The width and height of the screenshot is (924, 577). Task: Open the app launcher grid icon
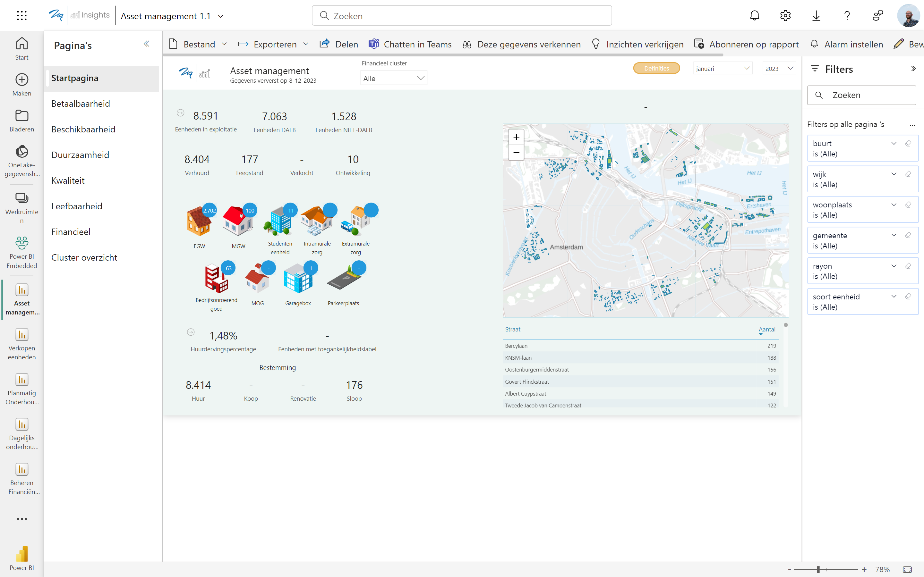[x=22, y=16]
